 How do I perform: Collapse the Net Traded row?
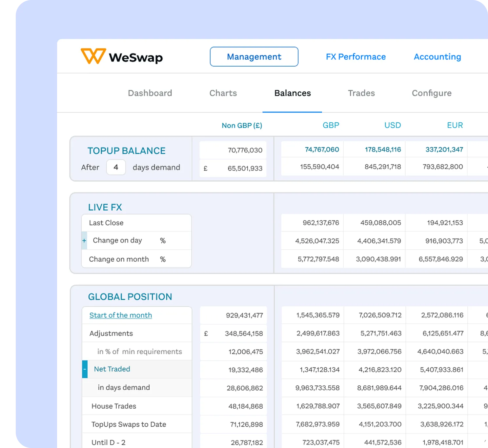click(x=85, y=369)
